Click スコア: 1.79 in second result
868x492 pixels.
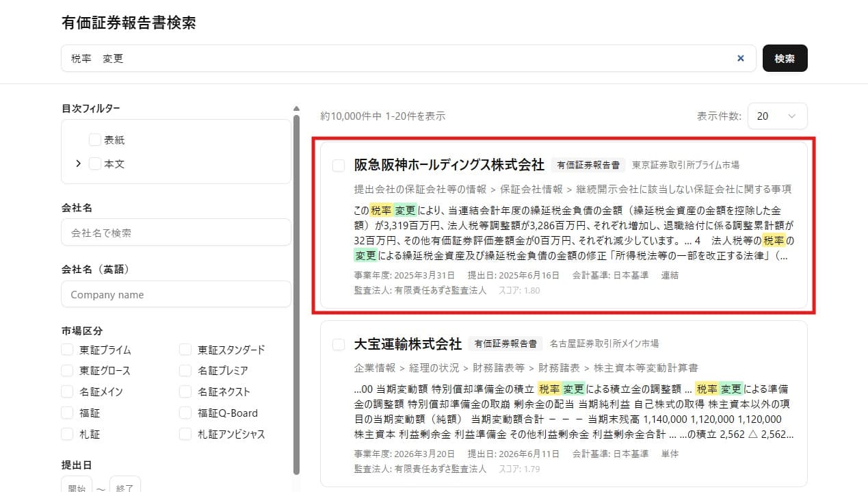(520, 469)
